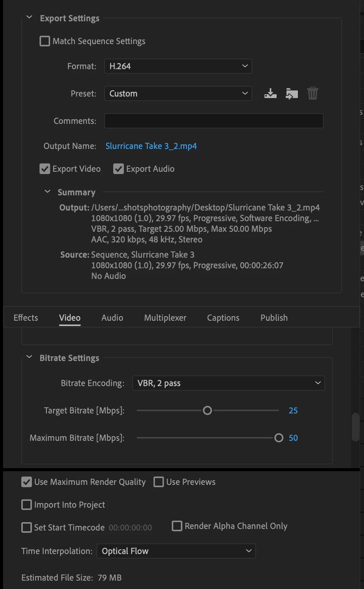Uncheck the Export Video checkbox

coord(45,169)
